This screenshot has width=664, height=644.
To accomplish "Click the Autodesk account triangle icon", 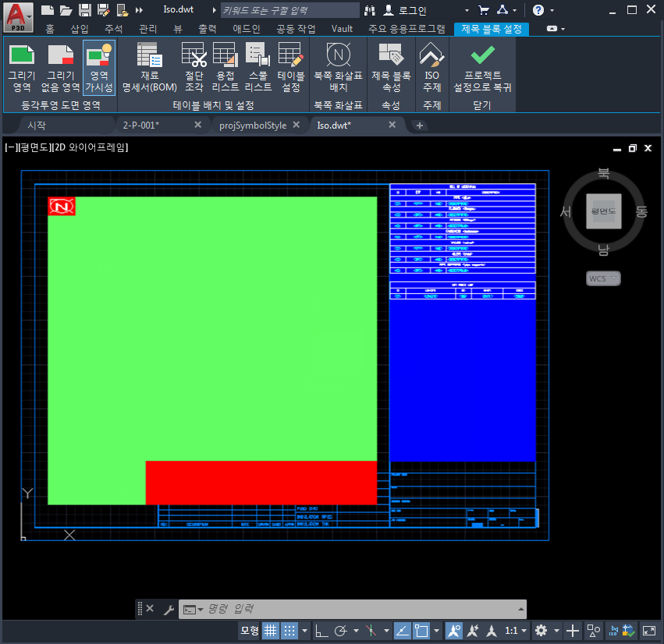I will (502, 9).
